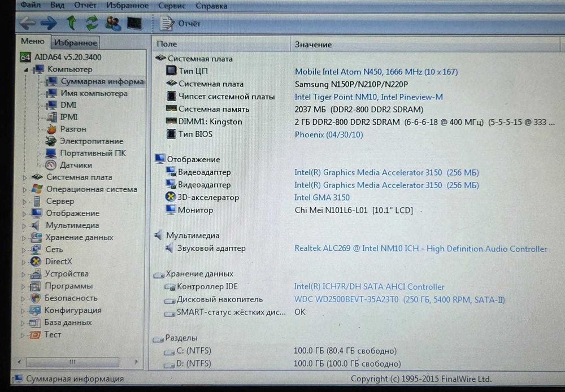Open the Справка menu

tap(211, 6)
